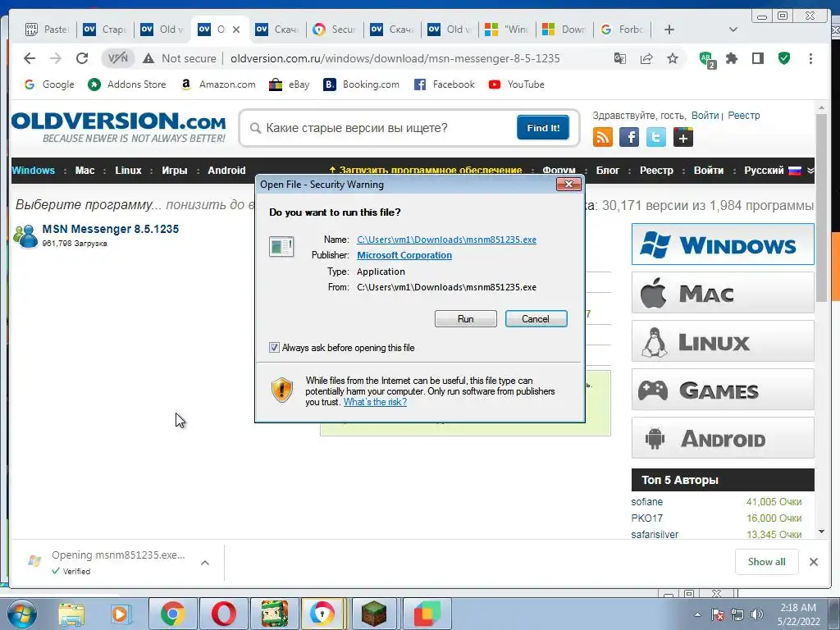Image resolution: width=840 pixels, height=630 pixels.
Task: Open the Linux menu item
Action: (128, 171)
